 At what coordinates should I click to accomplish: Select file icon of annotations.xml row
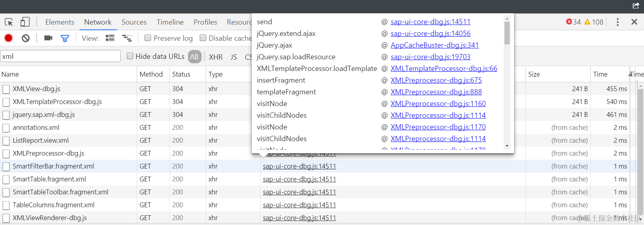[6, 128]
